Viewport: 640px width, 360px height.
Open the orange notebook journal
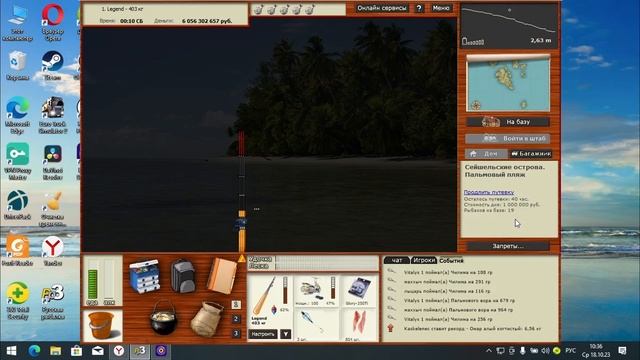point(222,276)
